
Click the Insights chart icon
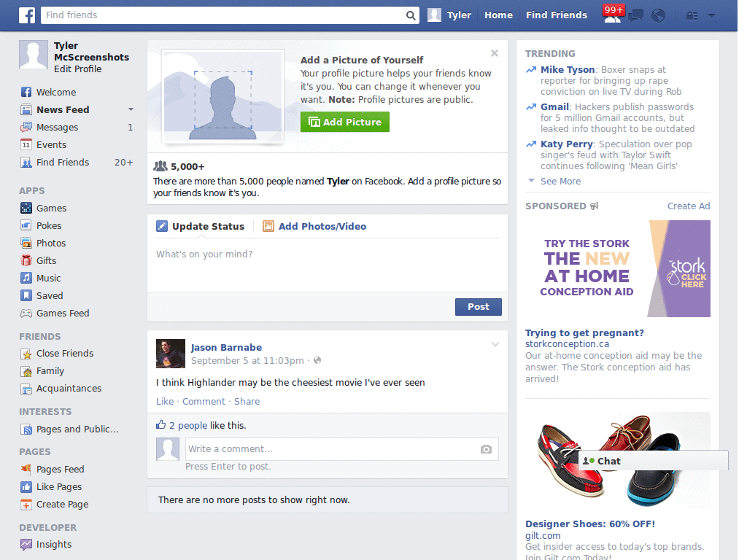(x=26, y=544)
